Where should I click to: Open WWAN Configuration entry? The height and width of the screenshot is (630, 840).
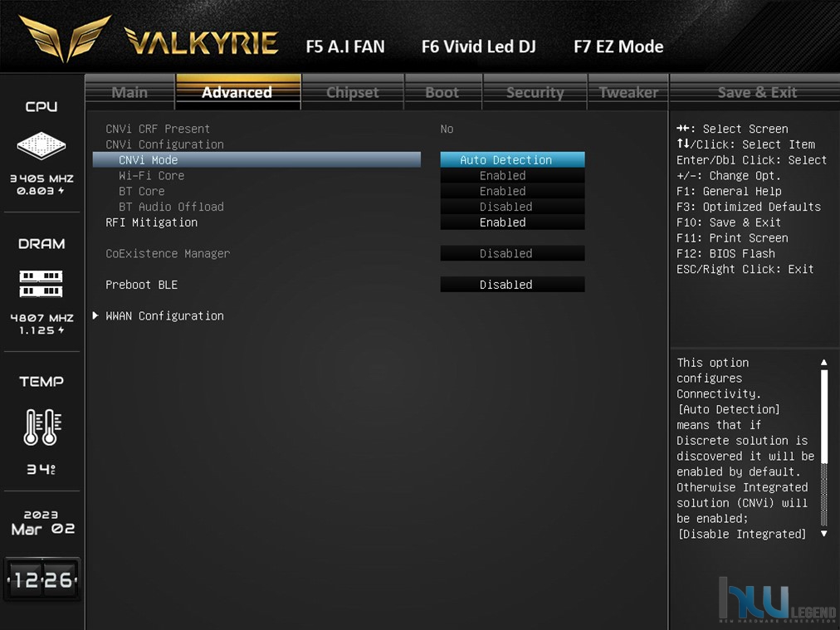pos(164,316)
